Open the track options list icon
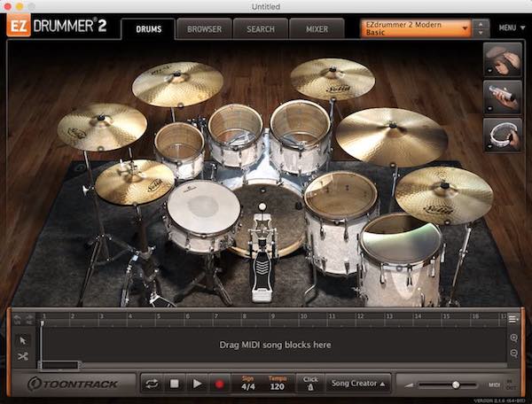Viewport: 532px width, 404px height. point(513,318)
